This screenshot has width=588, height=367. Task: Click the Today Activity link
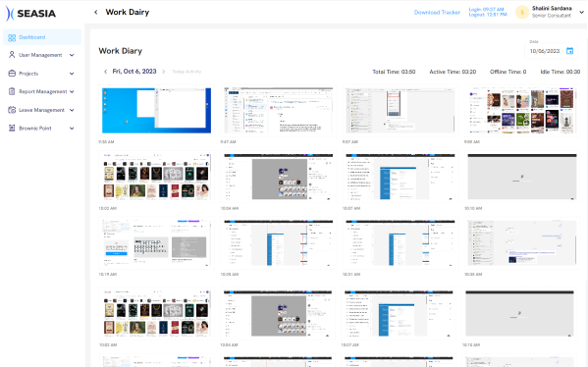(187, 72)
